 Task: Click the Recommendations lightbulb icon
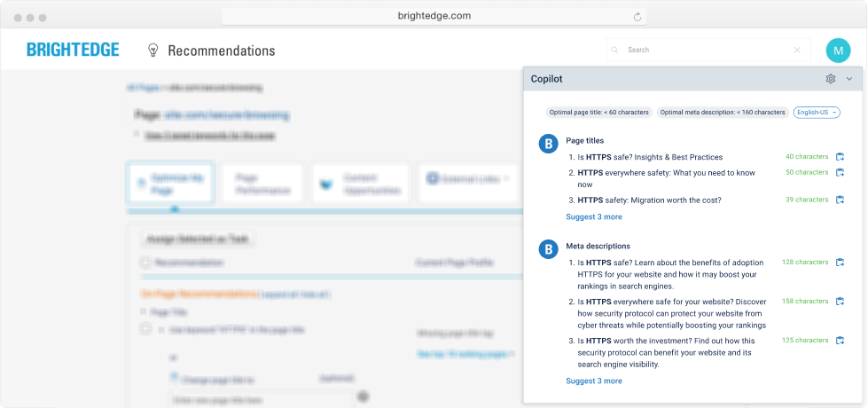pos(152,51)
